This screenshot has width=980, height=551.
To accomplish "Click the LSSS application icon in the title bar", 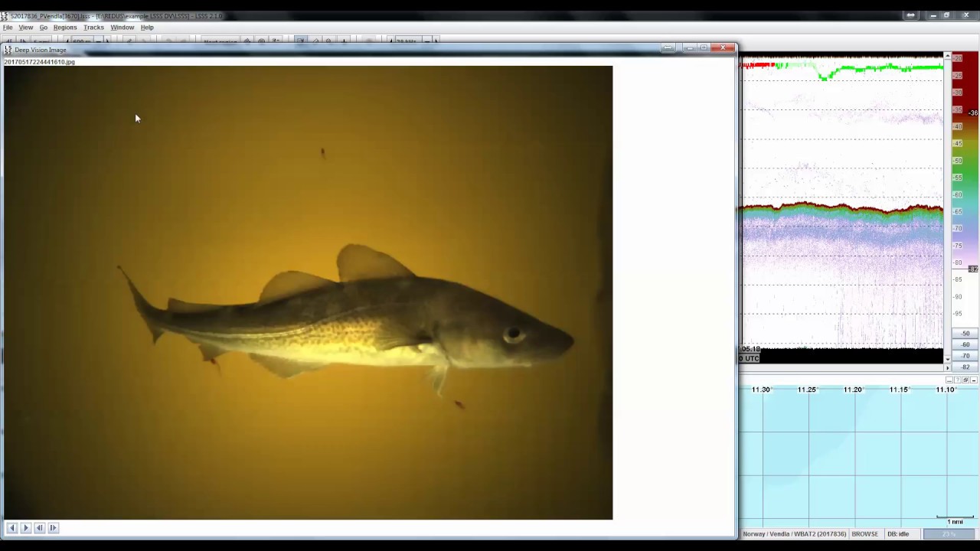I will point(5,15).
